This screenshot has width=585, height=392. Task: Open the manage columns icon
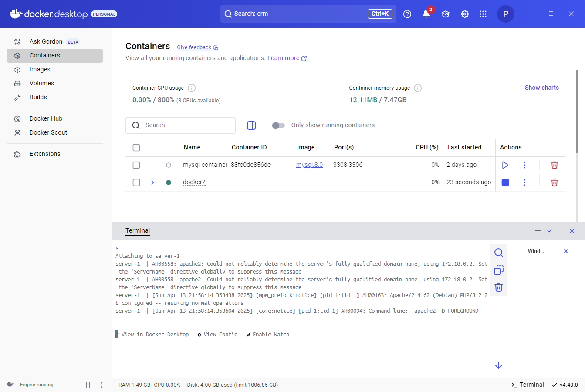(251, 125)
